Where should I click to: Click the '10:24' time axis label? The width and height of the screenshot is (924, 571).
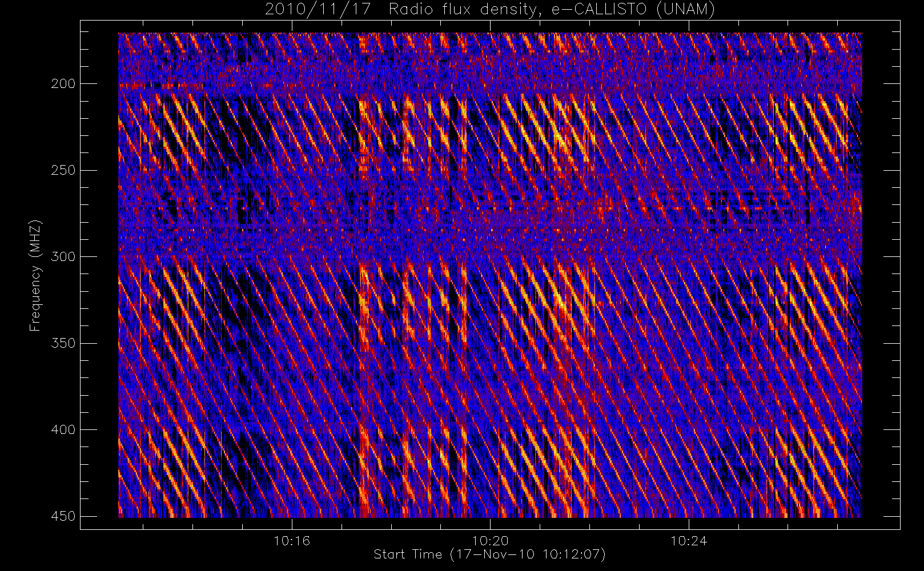coord(689,541)
